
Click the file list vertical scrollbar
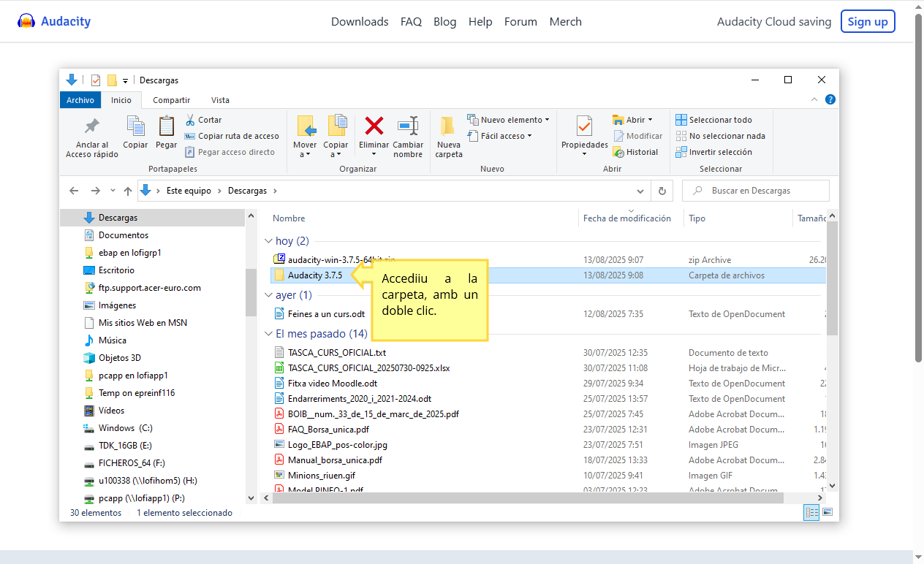(x=832, y=279)
